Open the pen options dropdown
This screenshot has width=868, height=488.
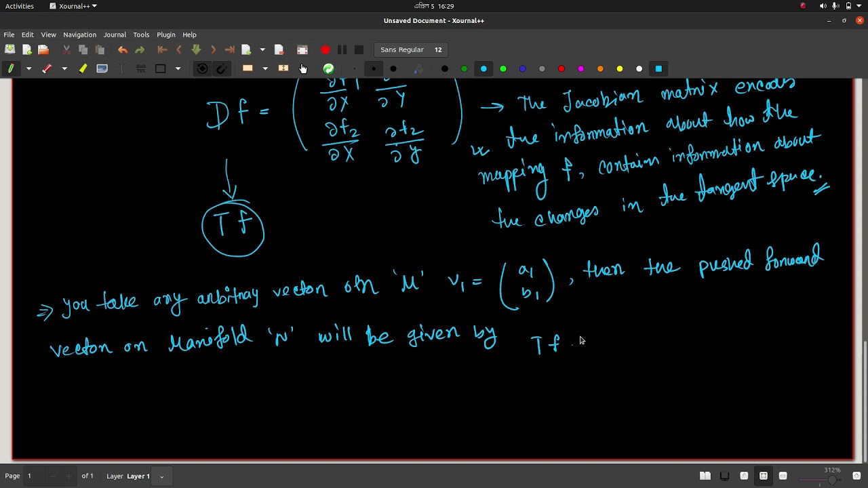coord(28,68)
